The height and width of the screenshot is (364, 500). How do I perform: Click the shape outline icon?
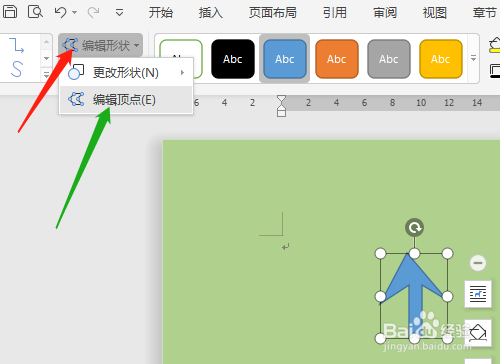[x=495, y=71]
